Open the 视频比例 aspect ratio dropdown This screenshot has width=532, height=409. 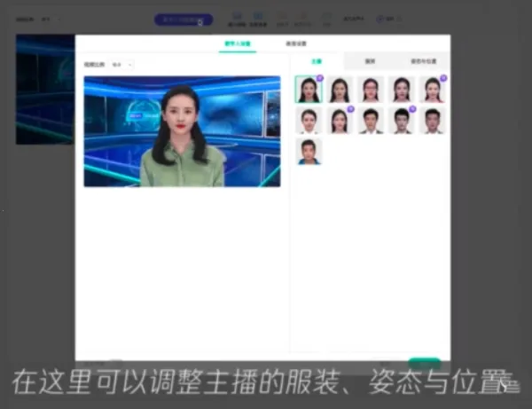[121, 65]
